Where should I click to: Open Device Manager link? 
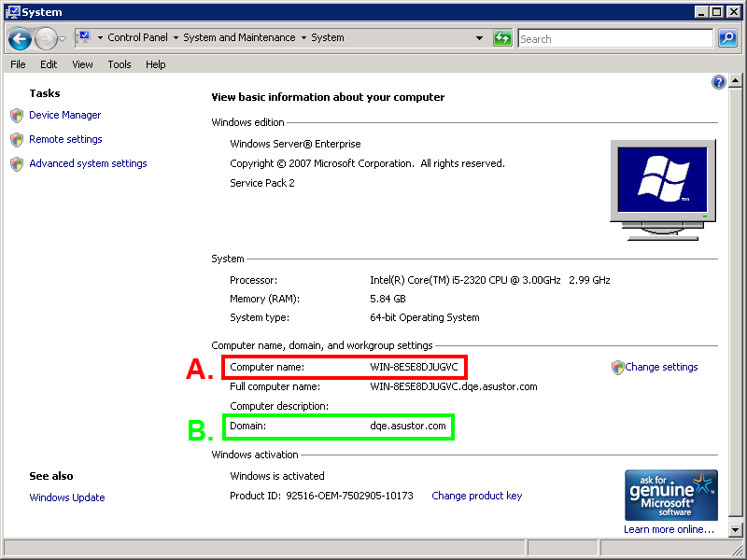pyautogui.click(x=64, y=115)
